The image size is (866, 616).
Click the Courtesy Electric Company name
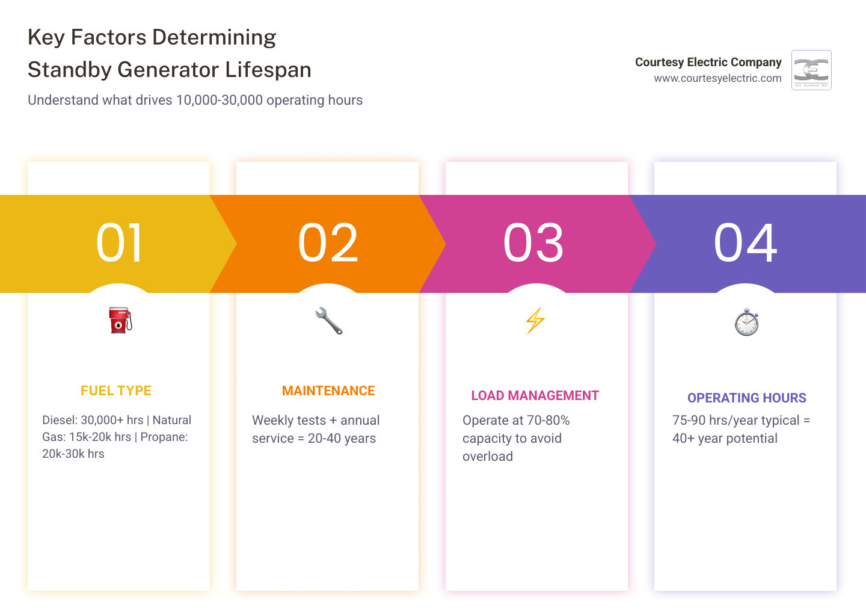[x=708, y=62]
